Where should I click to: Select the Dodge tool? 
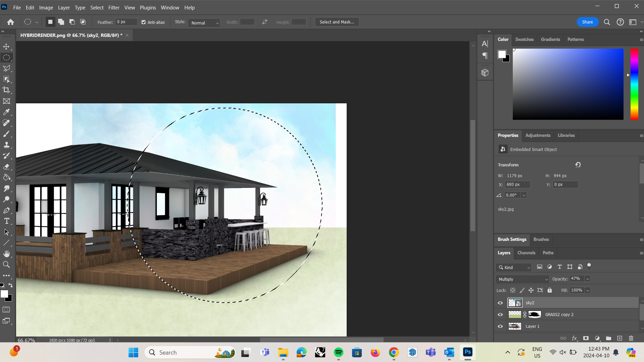click(6, 199)
